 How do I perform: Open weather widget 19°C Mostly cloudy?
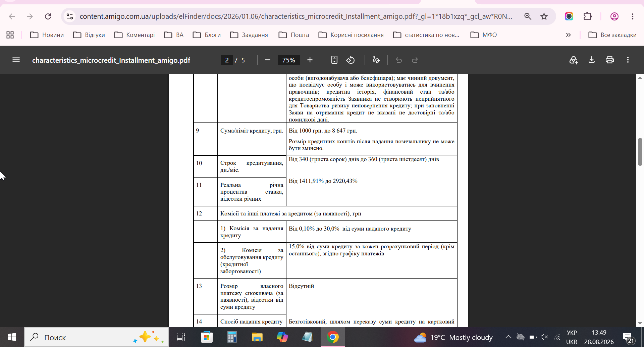[453, 337]
